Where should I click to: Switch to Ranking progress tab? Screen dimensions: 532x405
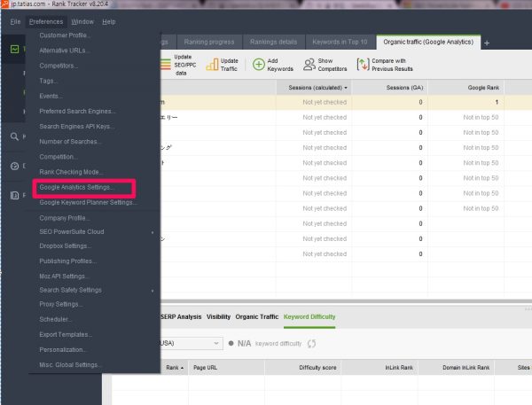pos(209,42)
